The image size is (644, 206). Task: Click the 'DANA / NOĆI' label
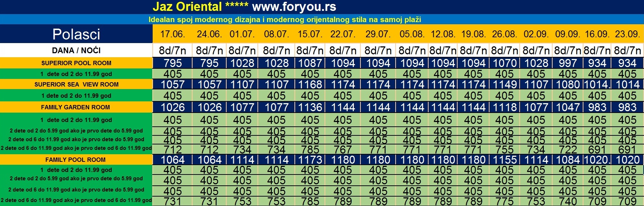tap(76, 50)
